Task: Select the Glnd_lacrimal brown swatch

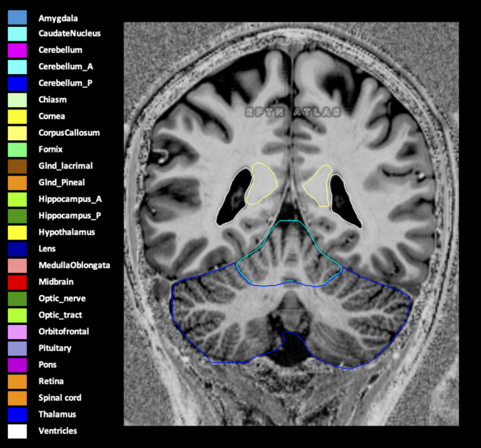Action: [x=17, y=166]
